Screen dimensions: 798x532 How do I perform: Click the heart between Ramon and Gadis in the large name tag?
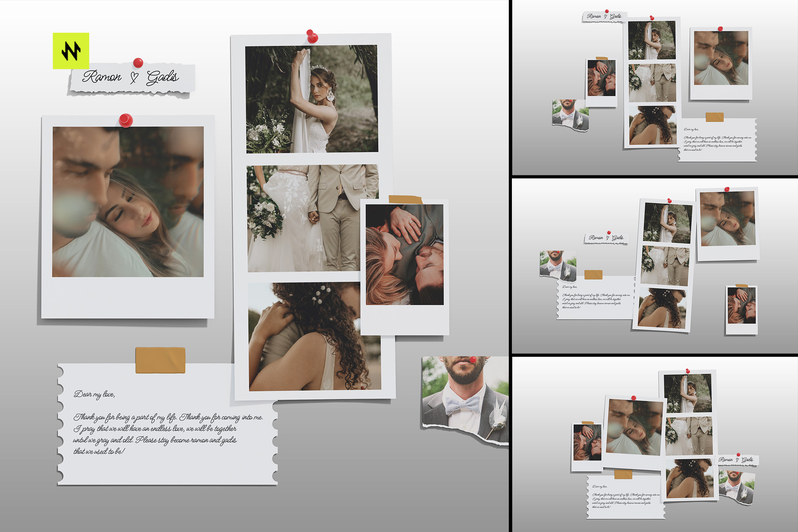point(134,77)
